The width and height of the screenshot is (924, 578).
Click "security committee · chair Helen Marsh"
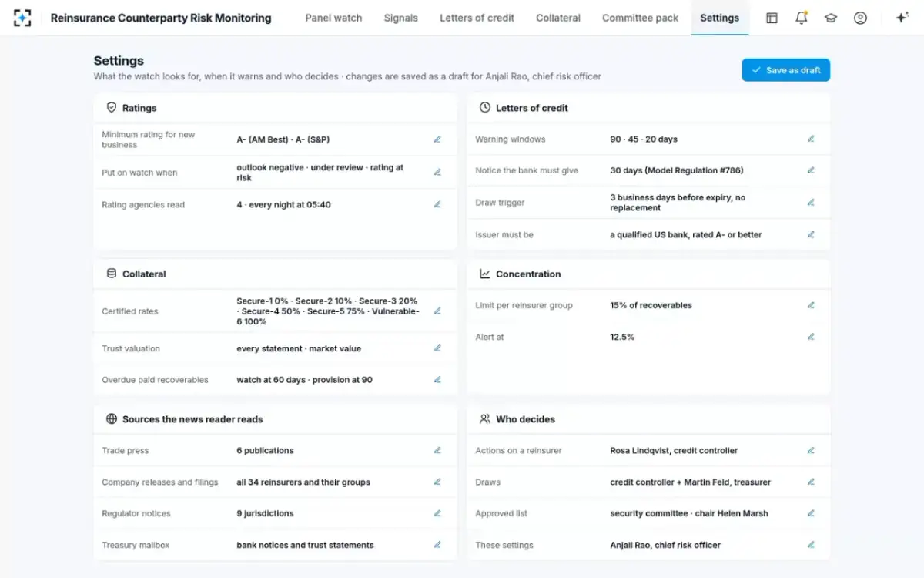[x=689, y=513]
